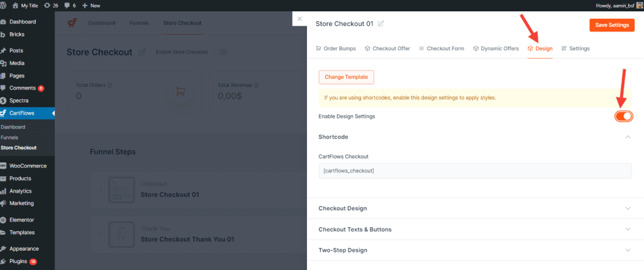Grab the Thank You step drag handle
644x270 pixels.
101,234
